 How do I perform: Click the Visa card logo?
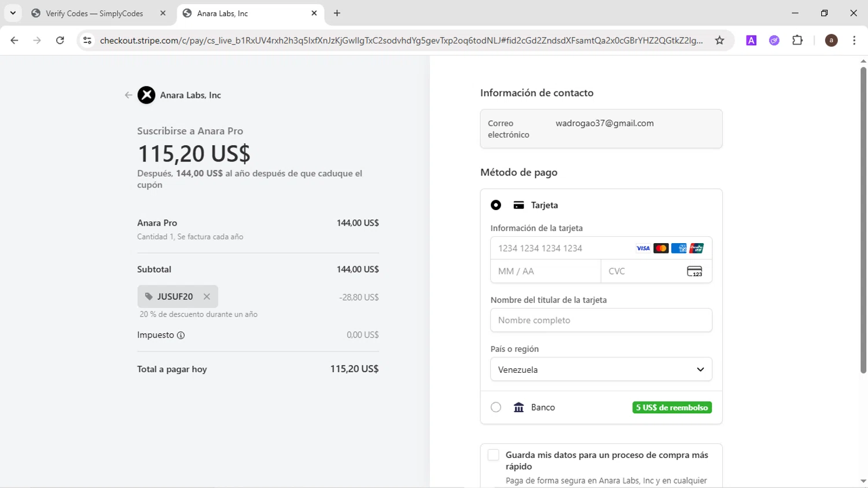coord(643,248)
